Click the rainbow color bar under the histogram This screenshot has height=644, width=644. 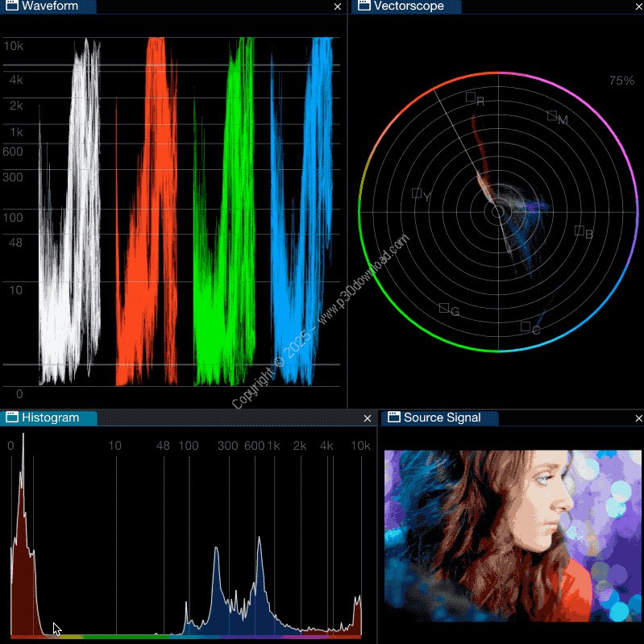pos(185,637)
